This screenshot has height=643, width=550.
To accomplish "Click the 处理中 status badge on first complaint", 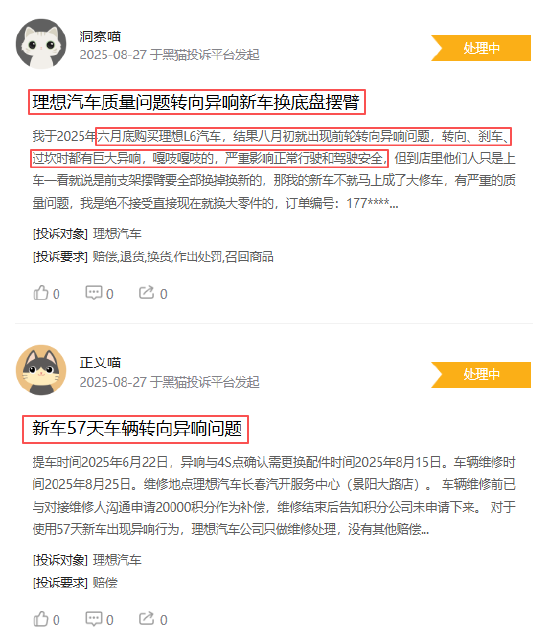I will click(481, 48).
